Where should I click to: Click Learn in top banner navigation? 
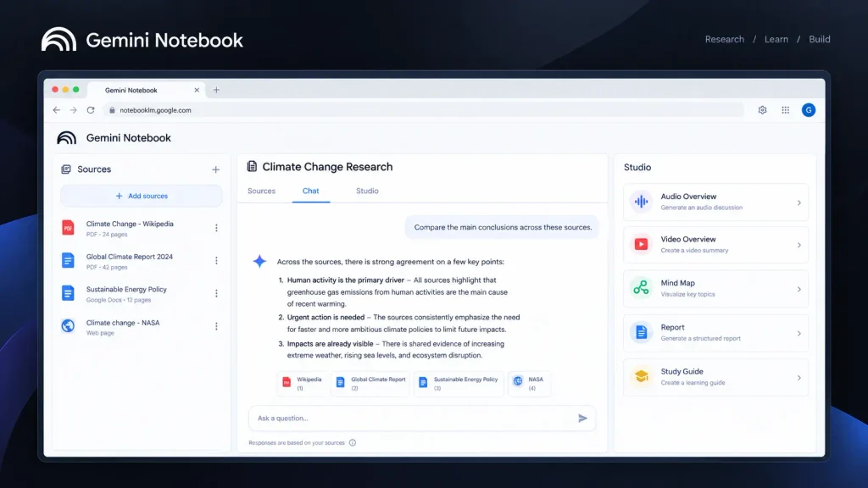pyautogui.click(x=776, y=39)
